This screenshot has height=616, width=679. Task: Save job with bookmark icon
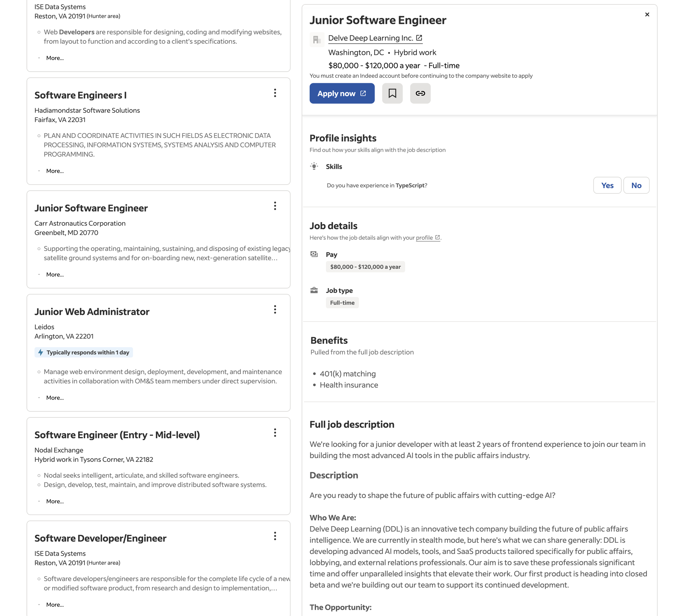392,93
